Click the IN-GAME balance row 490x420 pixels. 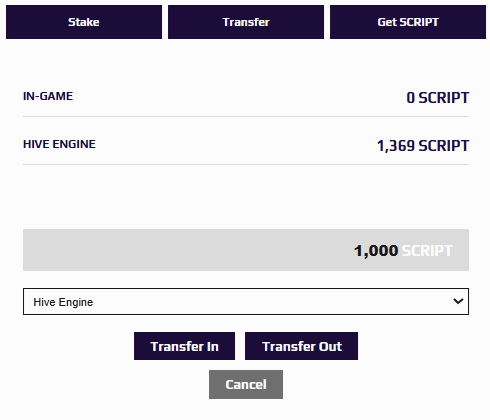[246, 97]
